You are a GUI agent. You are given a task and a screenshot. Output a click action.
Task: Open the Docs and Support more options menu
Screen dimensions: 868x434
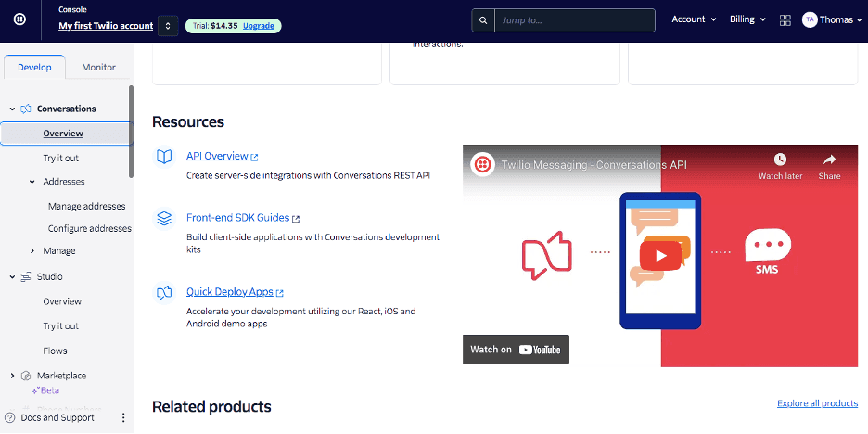point(123,418)
